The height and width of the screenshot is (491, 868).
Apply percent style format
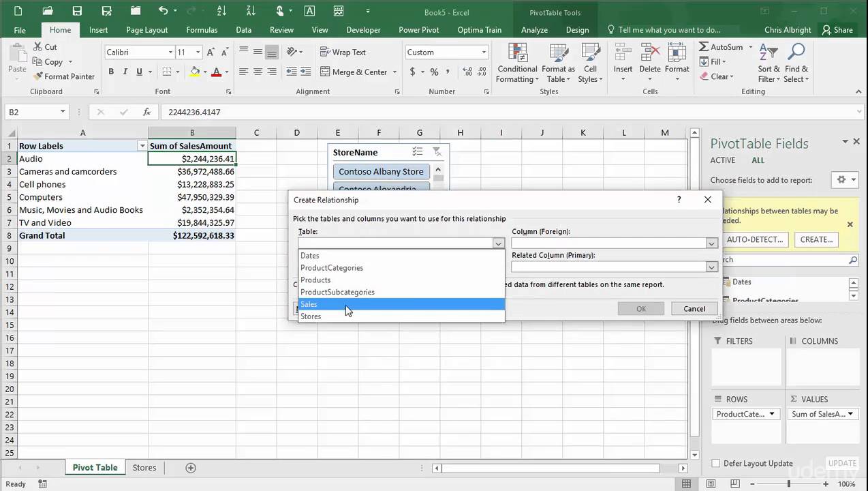pos(434,72)
